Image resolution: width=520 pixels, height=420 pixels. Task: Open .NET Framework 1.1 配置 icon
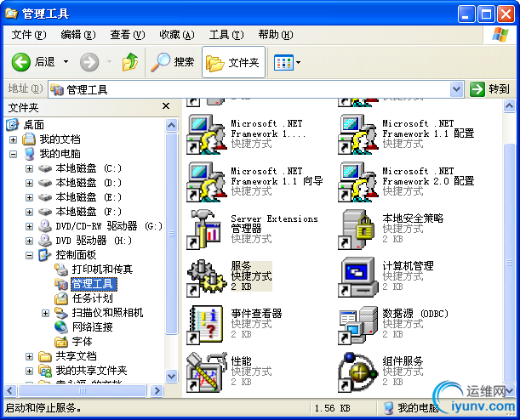pos(358,134)
